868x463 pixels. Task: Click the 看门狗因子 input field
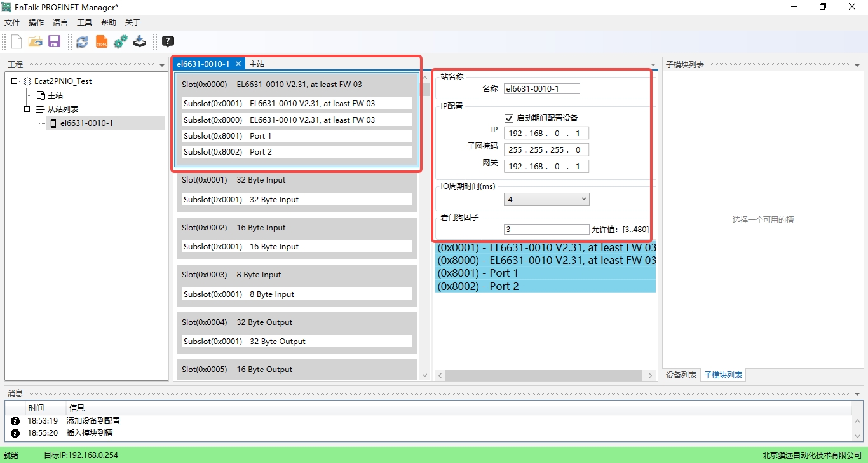tap(546, 230)
